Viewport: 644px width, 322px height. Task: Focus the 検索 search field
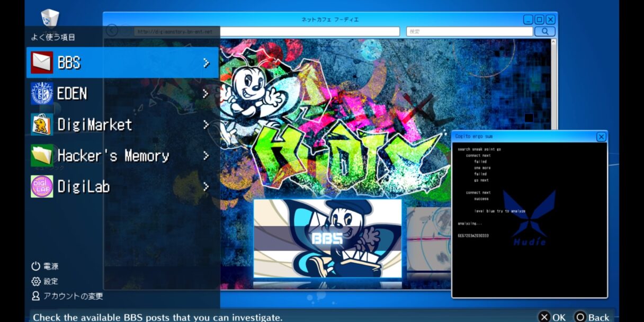point(470,32)
